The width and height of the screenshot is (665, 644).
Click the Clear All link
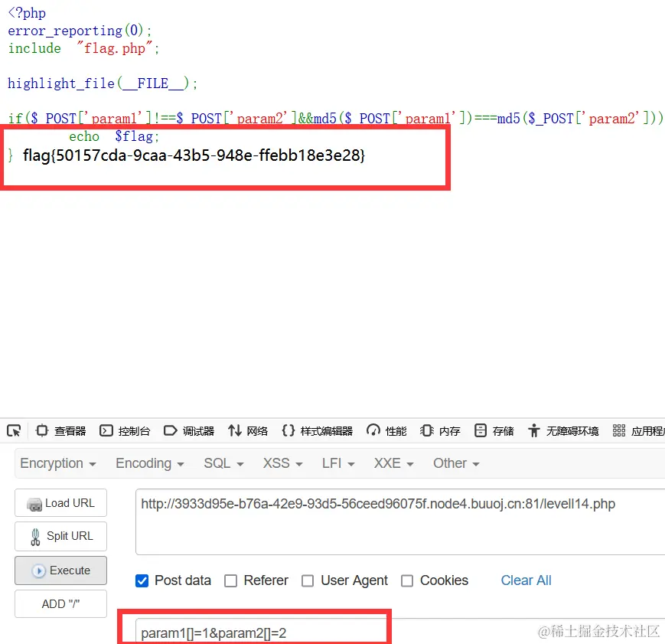coord(526,580)
